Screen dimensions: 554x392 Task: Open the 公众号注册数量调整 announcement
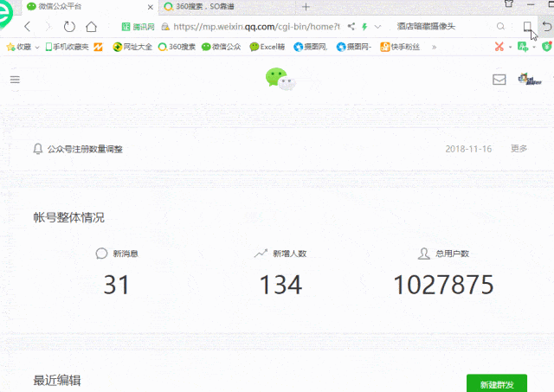pyautogui.click(x=85, y=149)
